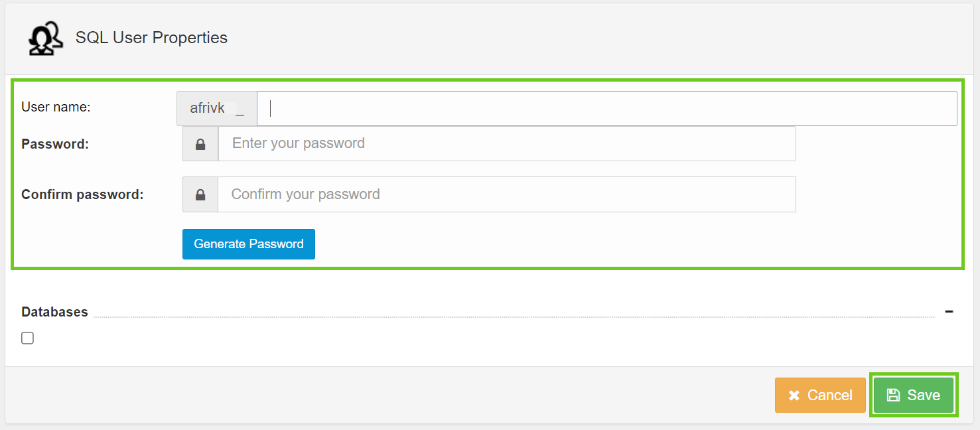Click the Cancel button label
The image size is (980, 430).
829,395
